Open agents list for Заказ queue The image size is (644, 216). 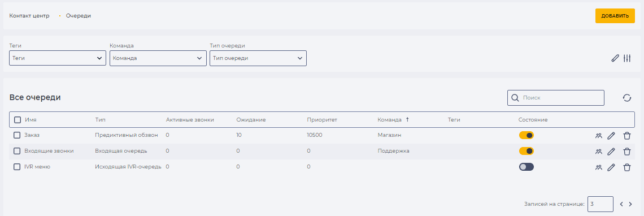[598, 135]
